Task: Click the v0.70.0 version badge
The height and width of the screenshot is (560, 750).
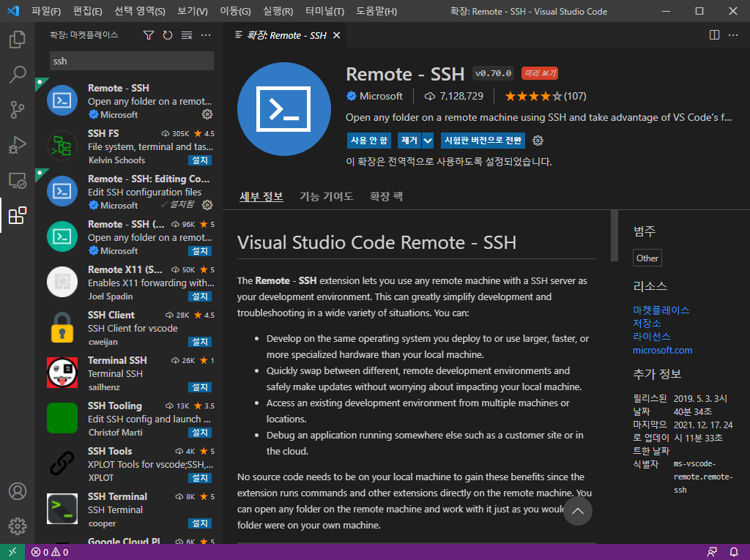Action: click(x=493, y=73)
